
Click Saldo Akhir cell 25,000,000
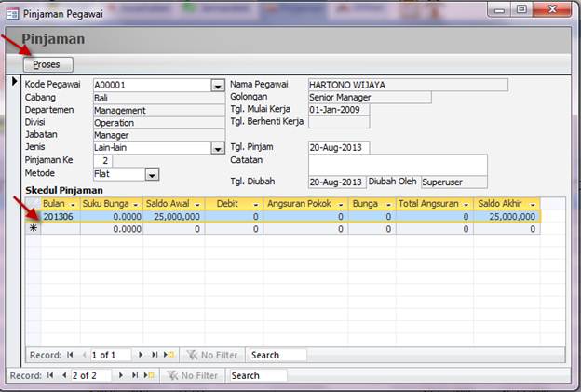tap(507, 216)
